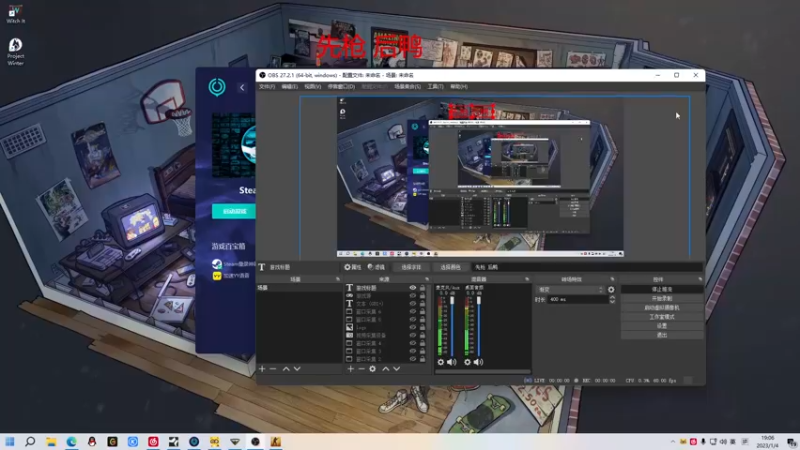Viewport: 800px width, 450px height.
Task: Click the 启动虚拟摄像机 button
Action: click(x=662, y=308)
